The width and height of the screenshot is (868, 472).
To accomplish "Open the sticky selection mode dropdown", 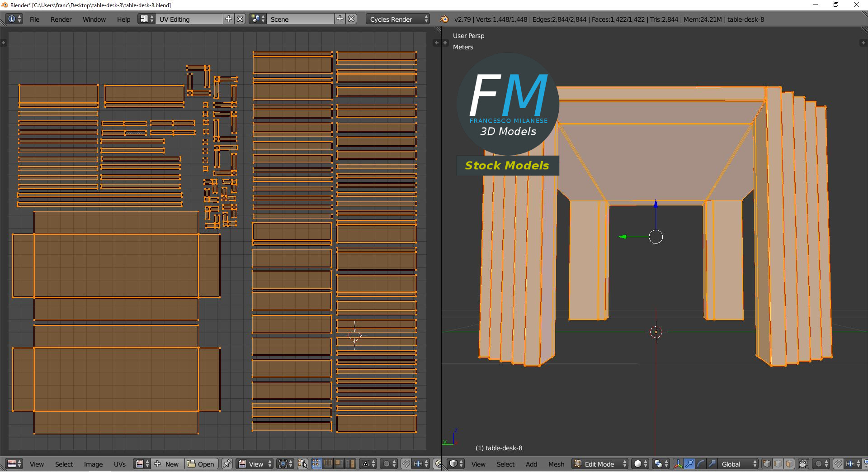I will click(368, 464).
